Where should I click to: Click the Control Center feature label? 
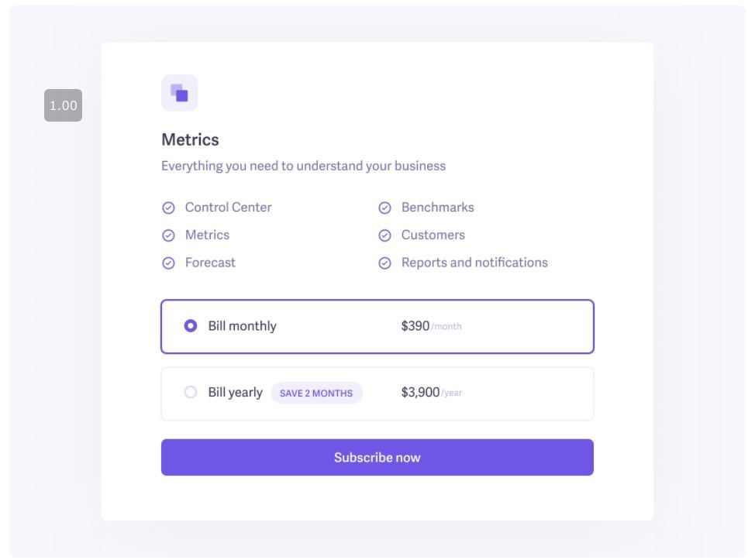pos(228,208)
